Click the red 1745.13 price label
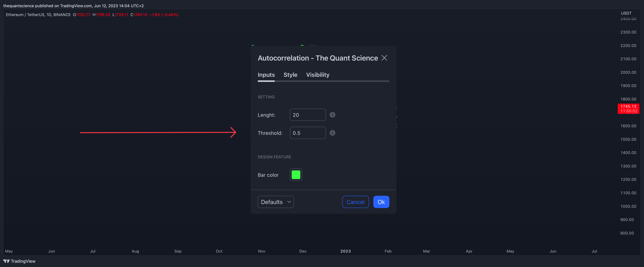The width and height of the screenshot is (644, 267). pyautogui.click(x=628, y=109)
